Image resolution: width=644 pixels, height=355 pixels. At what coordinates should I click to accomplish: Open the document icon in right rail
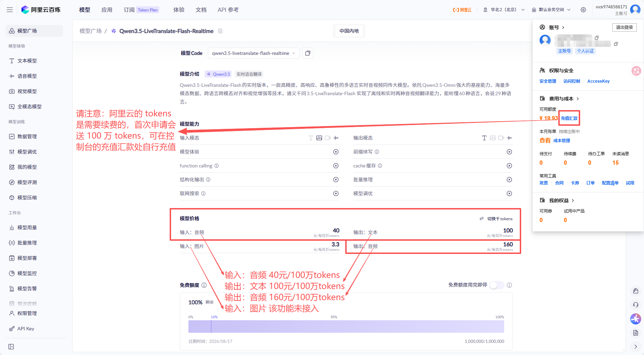pyautogui.click(x=636, y=333)
